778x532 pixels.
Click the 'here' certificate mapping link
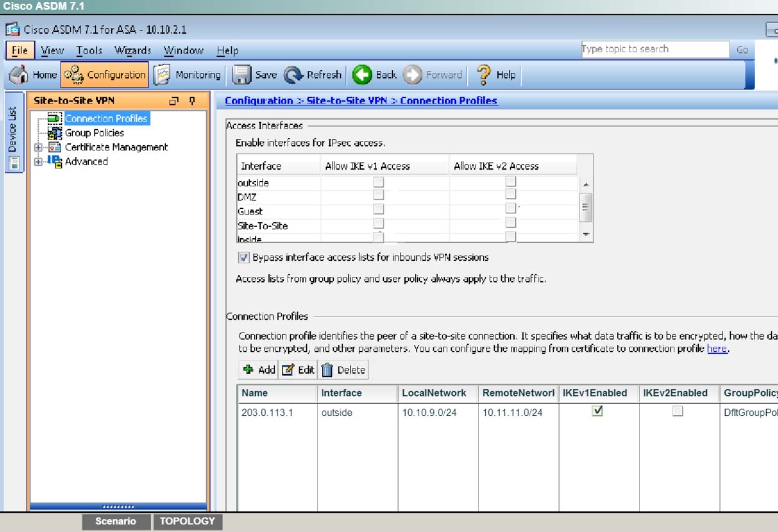[x=717, y=349]
